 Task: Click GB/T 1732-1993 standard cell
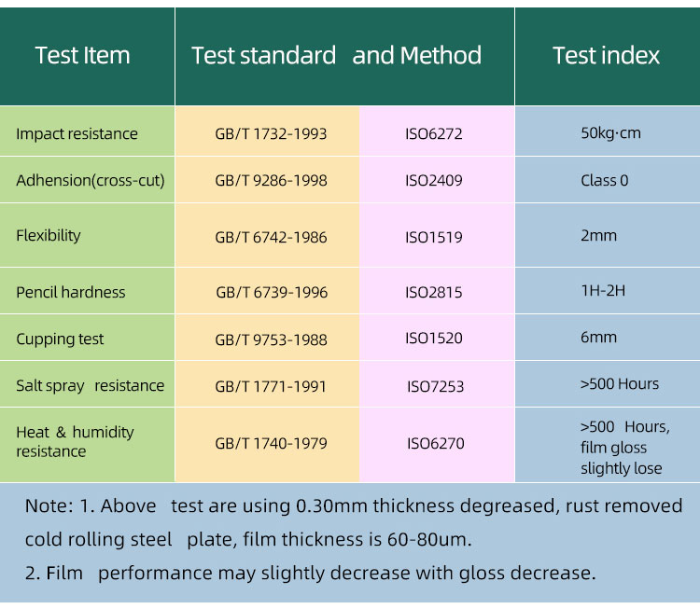click(271, 134)
